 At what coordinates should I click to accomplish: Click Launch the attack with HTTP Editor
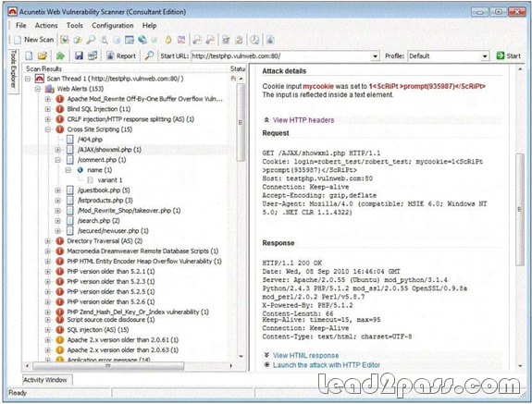tap(327, 365)
